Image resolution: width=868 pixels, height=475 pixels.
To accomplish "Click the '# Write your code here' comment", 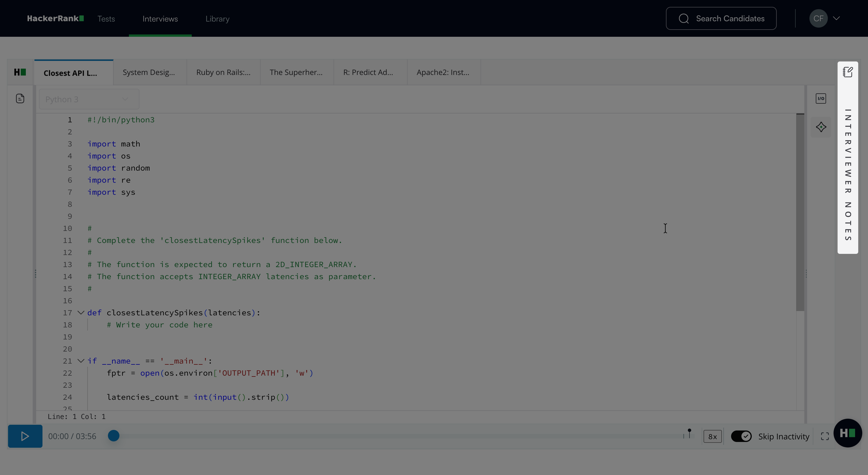I will click(160, 325).
